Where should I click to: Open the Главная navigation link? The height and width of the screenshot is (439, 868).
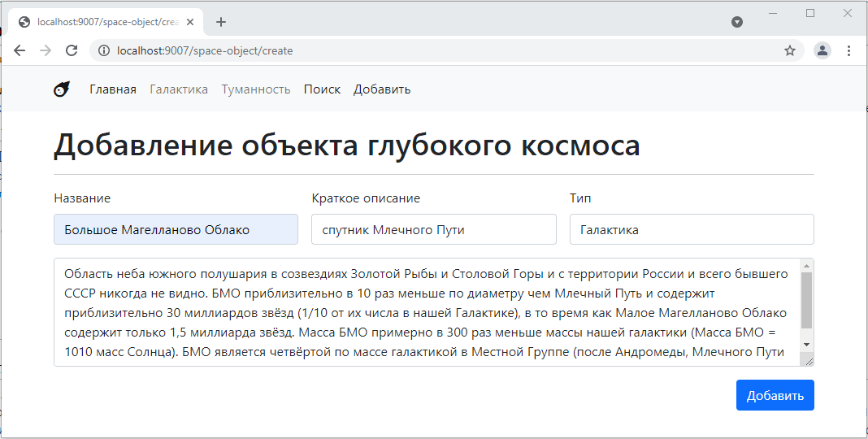point(113,89)
